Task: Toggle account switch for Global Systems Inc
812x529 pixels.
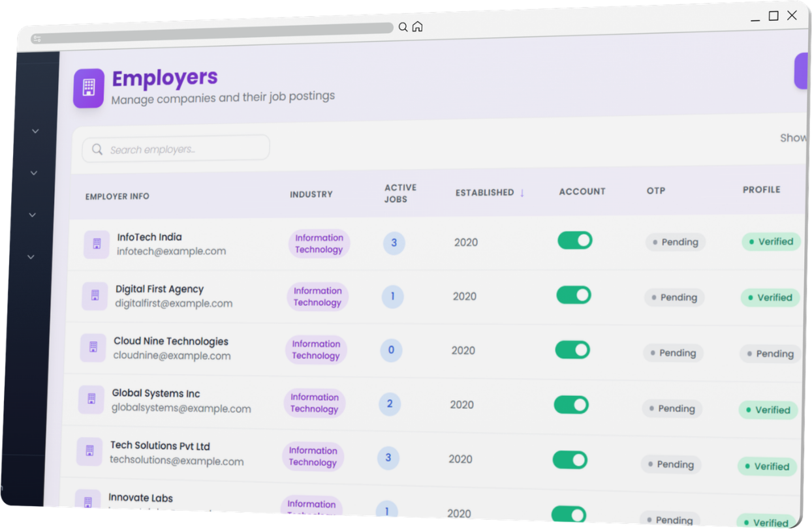Action: pos(571,404)
